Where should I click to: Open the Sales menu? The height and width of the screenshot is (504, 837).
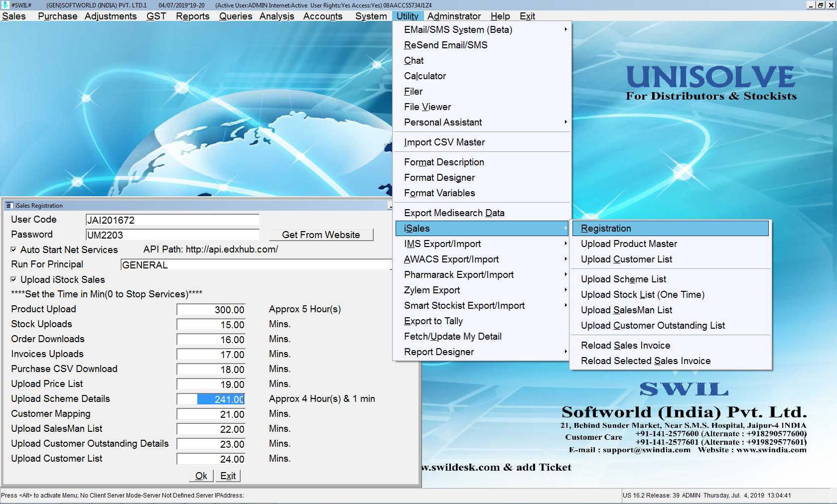pos(14,16)
